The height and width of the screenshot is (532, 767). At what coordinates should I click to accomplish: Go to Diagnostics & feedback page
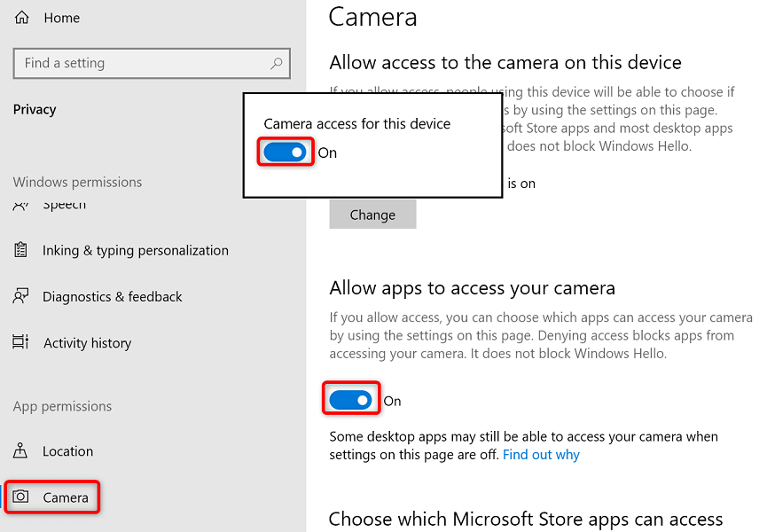click(112, 297)
